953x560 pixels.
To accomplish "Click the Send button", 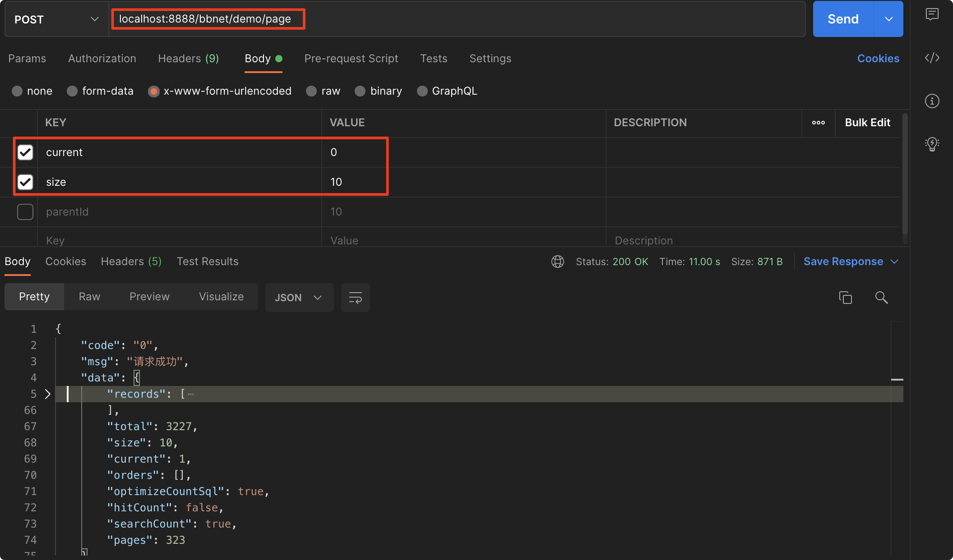I will 843,19.
